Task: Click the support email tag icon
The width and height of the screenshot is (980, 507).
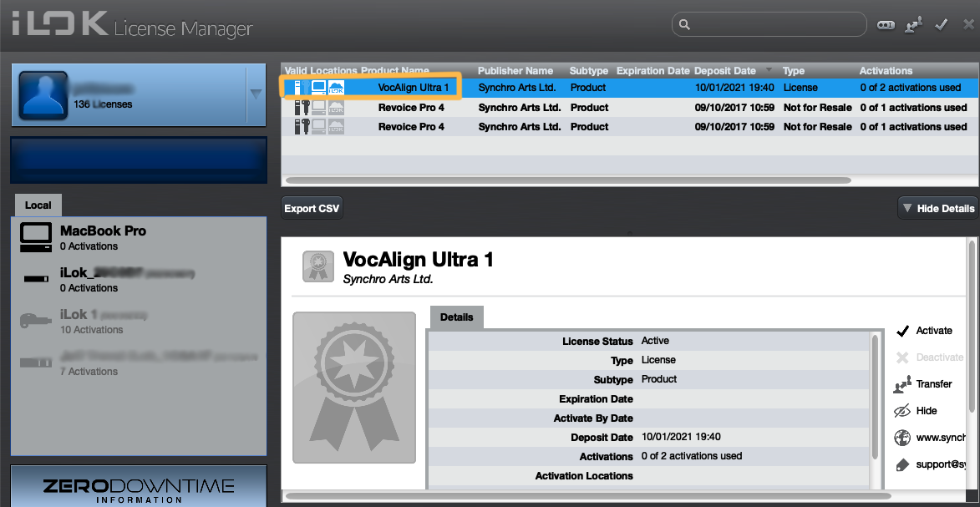Action: click(x=902, y=464)
